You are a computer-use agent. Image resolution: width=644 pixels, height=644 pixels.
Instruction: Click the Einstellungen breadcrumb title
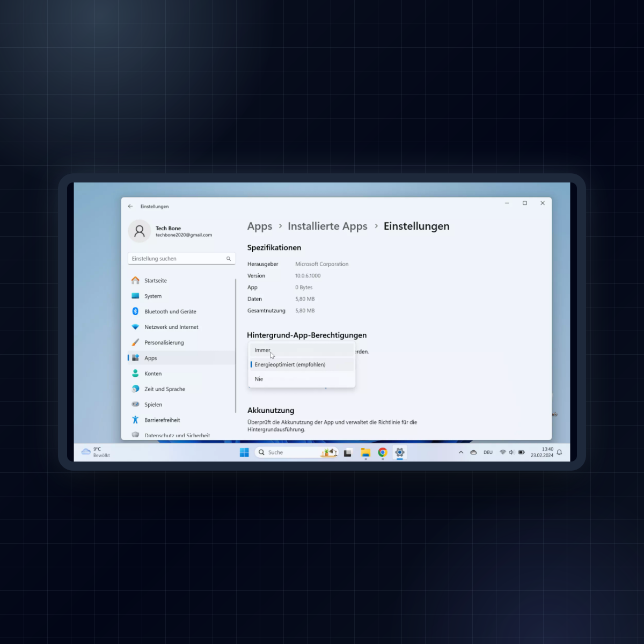pos(416,226)
